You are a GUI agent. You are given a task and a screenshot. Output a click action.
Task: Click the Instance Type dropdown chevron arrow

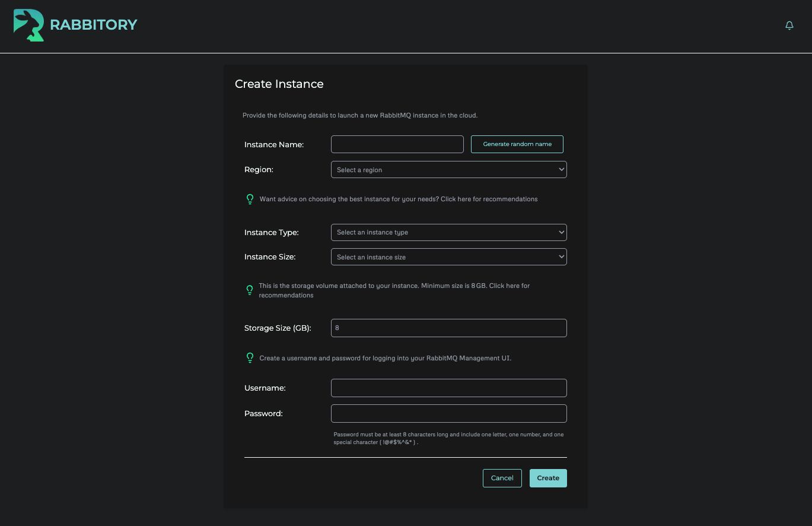[x=561, y=232]
